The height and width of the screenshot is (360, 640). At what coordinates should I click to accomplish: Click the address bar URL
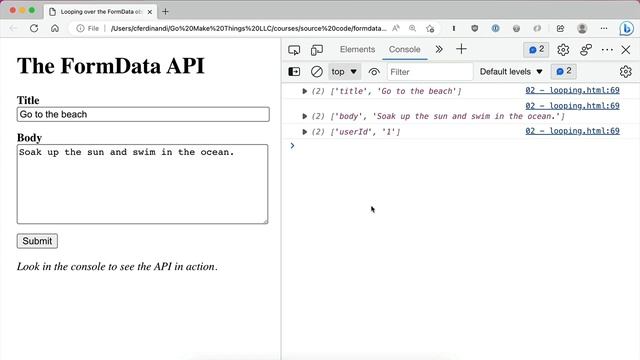(248, 28)
